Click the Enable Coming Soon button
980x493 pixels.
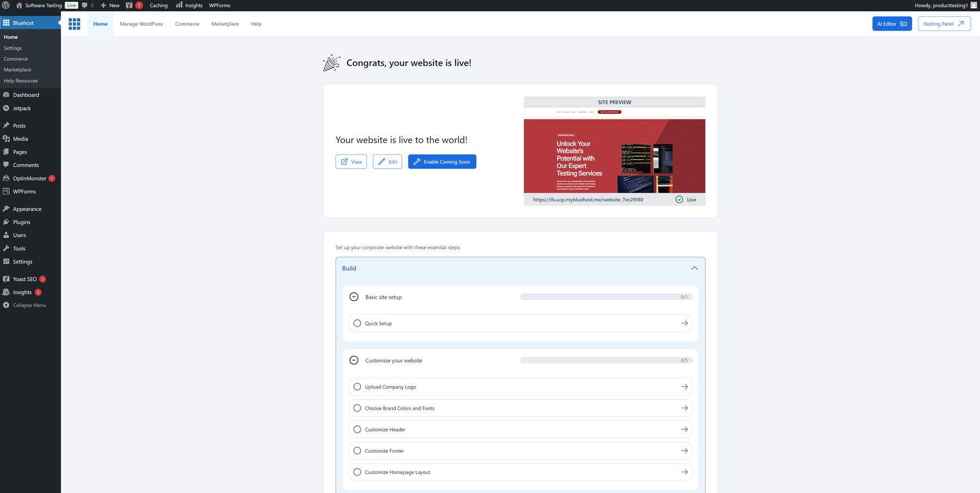pyautogui.click(x=442, y=162)
